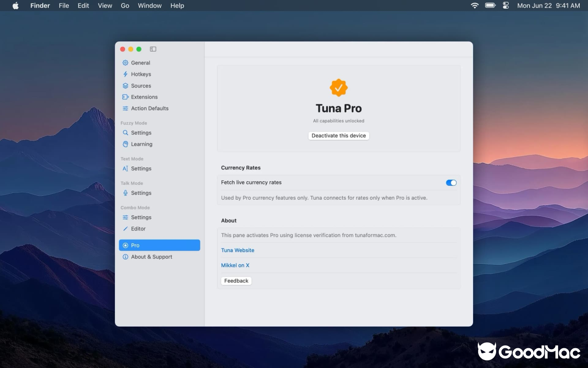Open the Go menu
The height and width of the screenshot is (368, 588).
click(125, 6)
